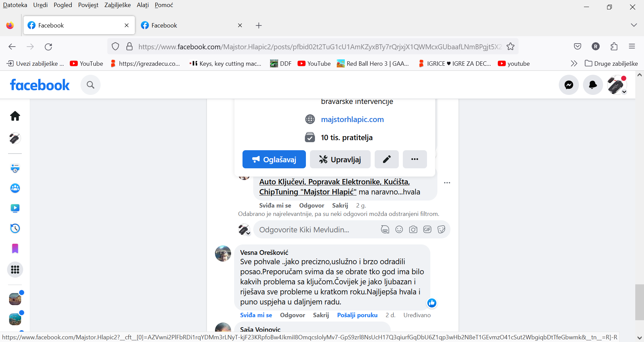Image resolution: width=644 pixels, height=342 pixels.
Task: Open the Firefox account R avatar icon
Action: click(596, 47)
